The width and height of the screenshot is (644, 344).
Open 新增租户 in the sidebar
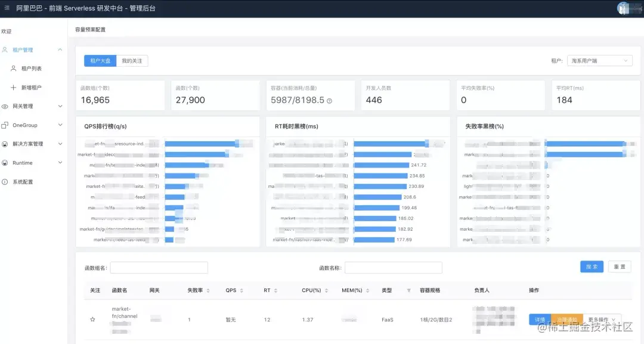[31, 88]
